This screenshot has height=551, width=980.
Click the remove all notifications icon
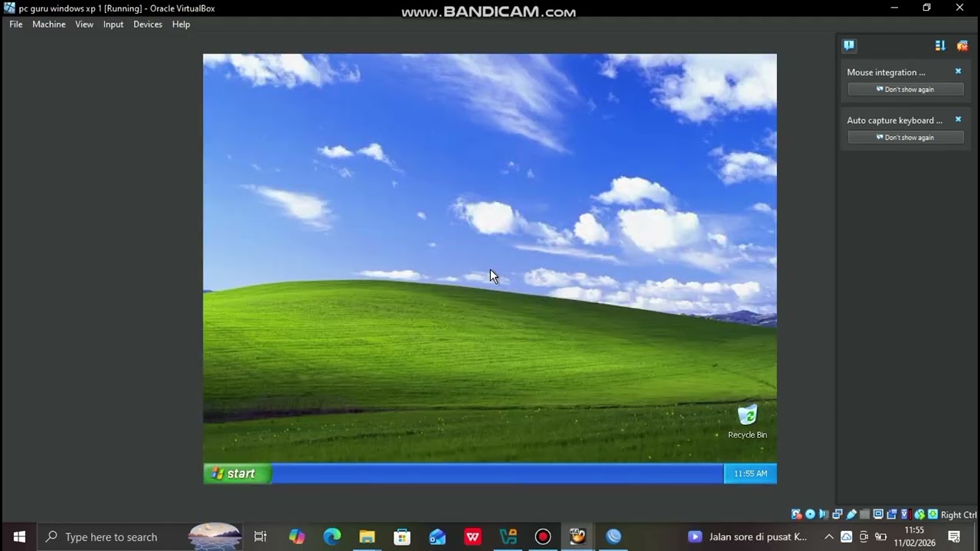(x=962, y=45)
